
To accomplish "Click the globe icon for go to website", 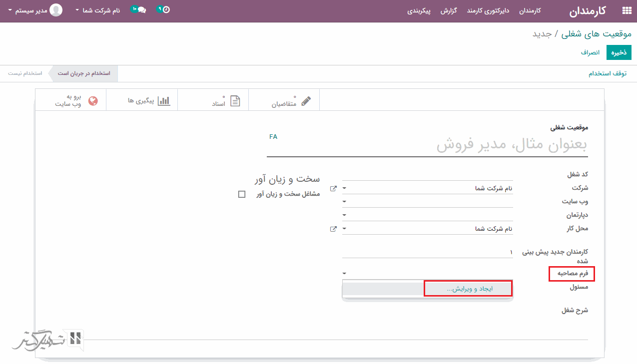I will [x=93, y=101].
